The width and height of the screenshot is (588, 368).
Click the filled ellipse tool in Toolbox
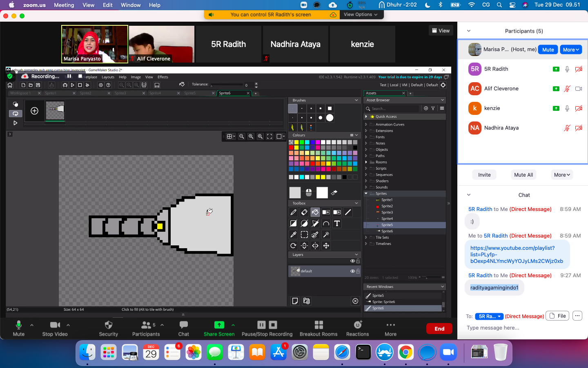[304, 223]
